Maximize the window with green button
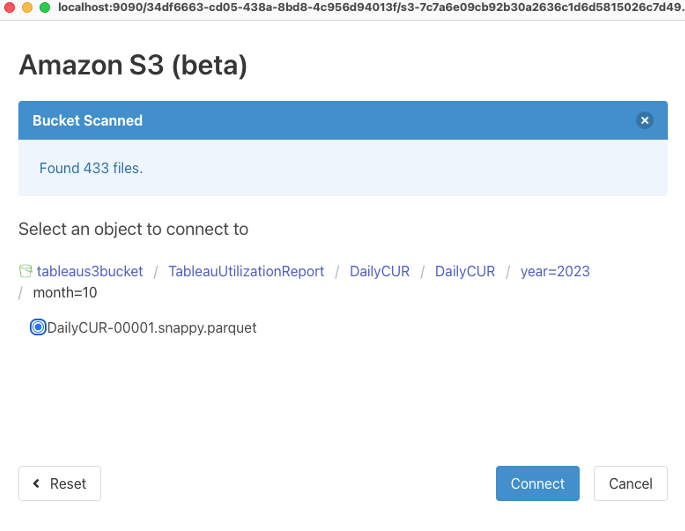 tap(44, 7)
